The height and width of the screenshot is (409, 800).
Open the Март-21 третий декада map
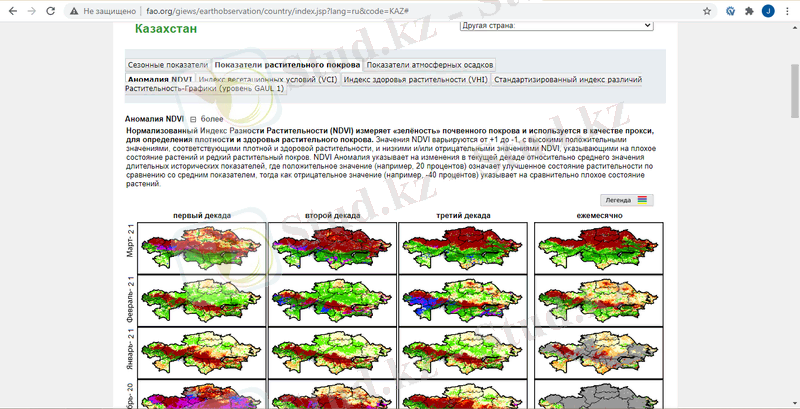pyautogui.click(x=463, y=248)
